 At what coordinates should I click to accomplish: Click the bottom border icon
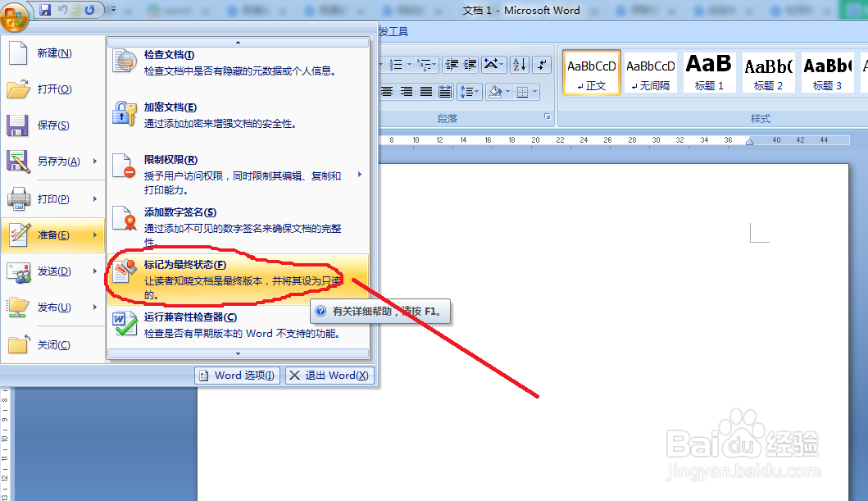[522, 92]
